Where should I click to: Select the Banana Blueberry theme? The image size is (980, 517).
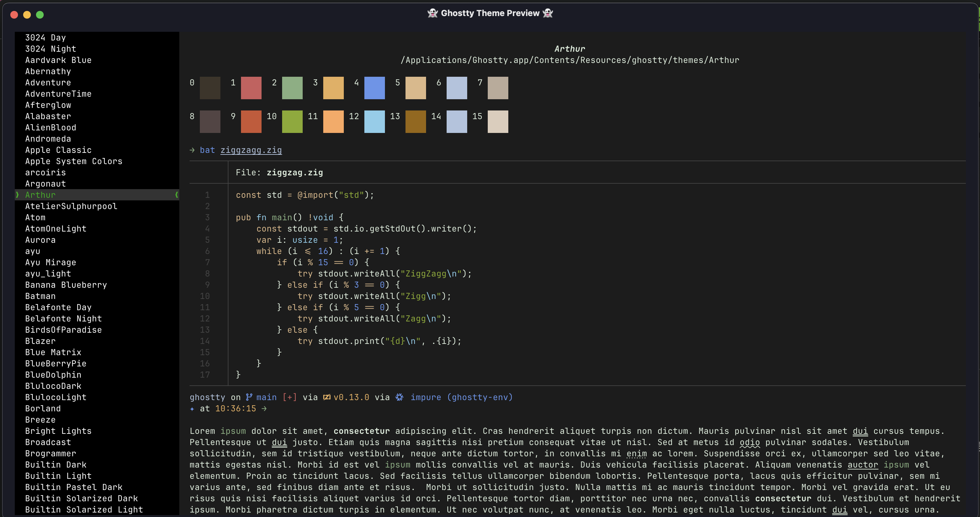coord(66,285)
